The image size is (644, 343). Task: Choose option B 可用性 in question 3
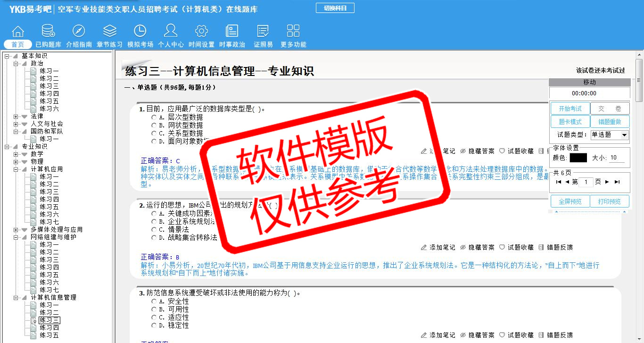(x=154, y=309)
